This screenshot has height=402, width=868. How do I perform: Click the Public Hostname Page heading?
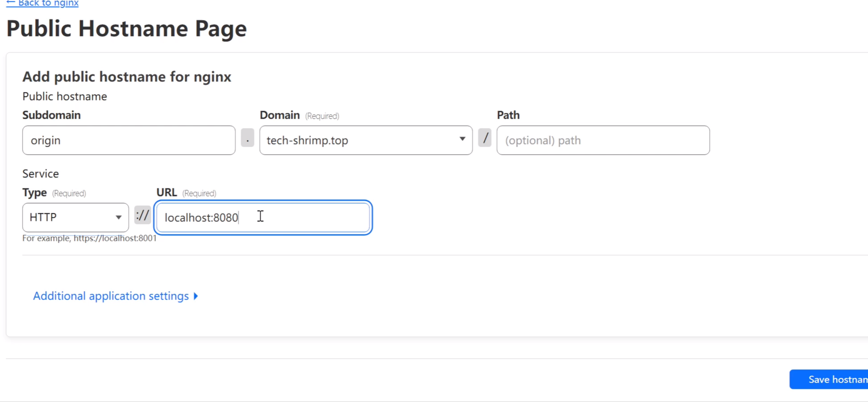126,29
